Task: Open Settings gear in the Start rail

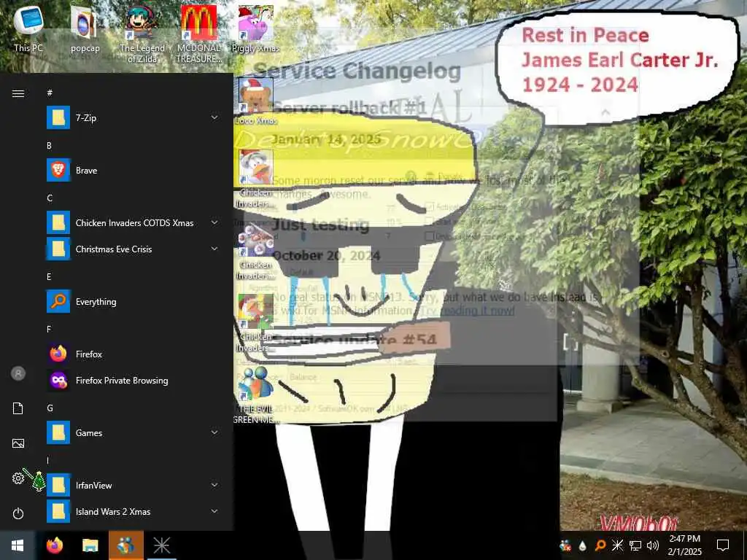Action: click(x=18, y=478)
